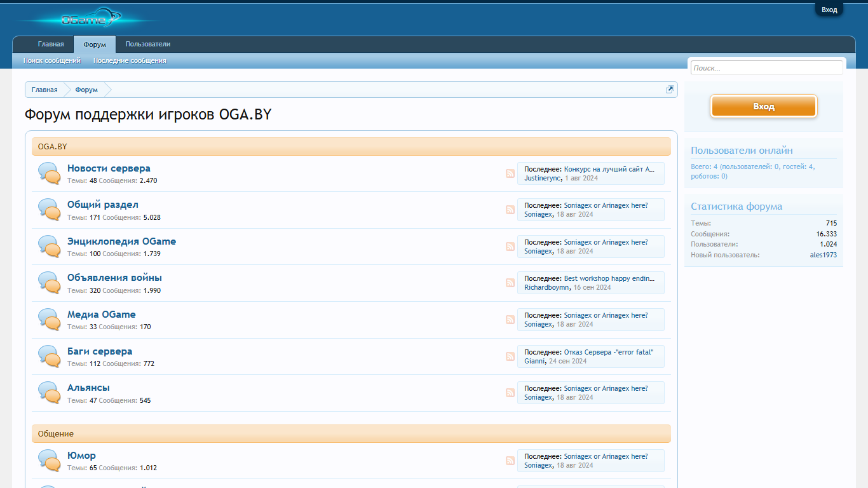Open the RSS feed for Объявления войны
This screenshot has width=868, height=488.
tap(510, 283)
